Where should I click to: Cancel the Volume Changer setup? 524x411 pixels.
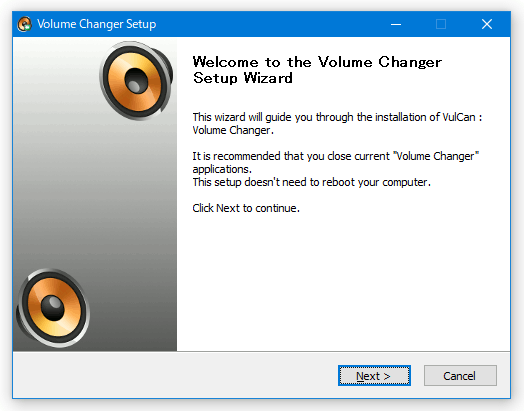[x=460, y=376]
